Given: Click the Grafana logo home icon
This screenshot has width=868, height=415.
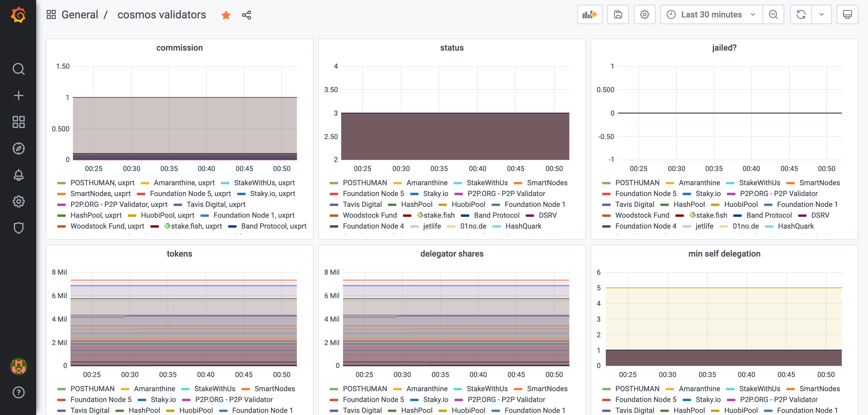Looking at the screenshot, I should point(18,15).
